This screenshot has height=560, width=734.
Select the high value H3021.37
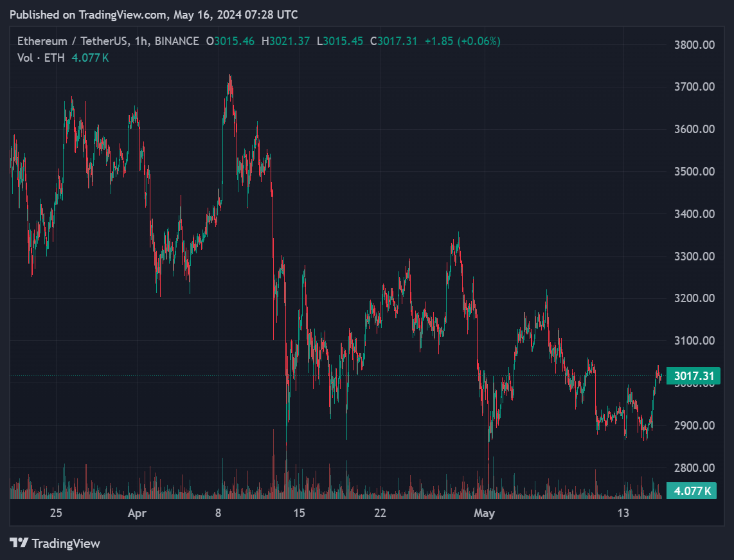(285, 41)
